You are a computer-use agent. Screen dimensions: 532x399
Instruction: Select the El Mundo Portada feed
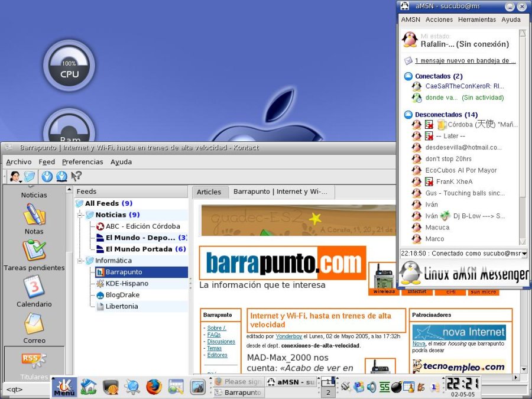click(x=146, y=249)
